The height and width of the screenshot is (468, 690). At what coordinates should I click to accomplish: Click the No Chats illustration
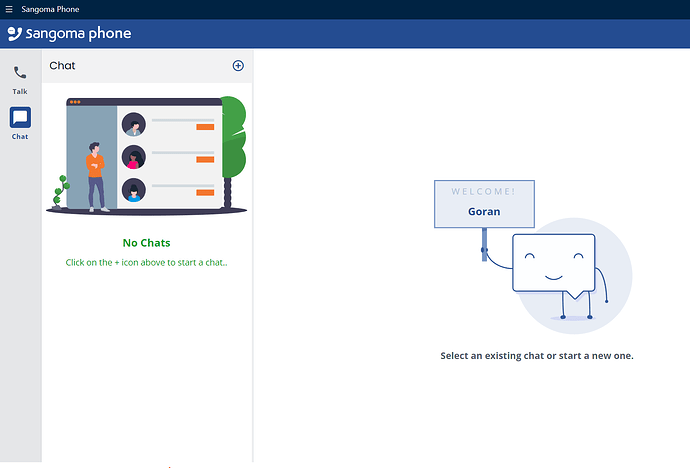[x=147, y=155]
